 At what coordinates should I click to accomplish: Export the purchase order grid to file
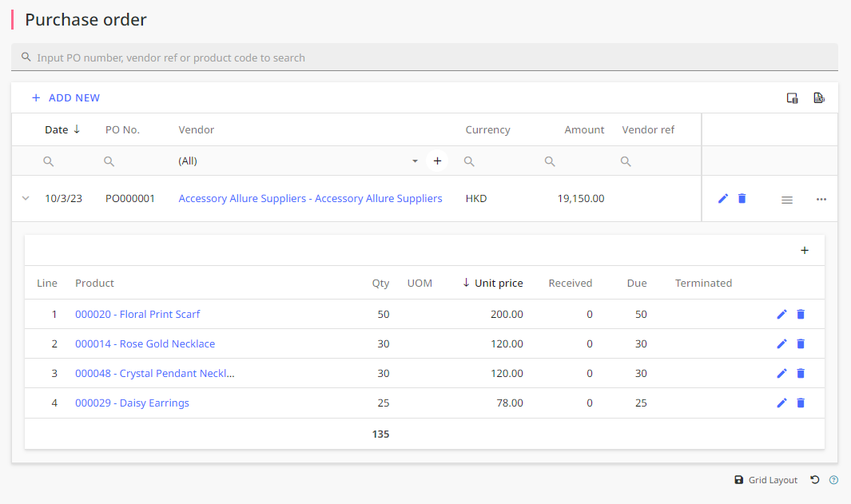pos(819,98)
